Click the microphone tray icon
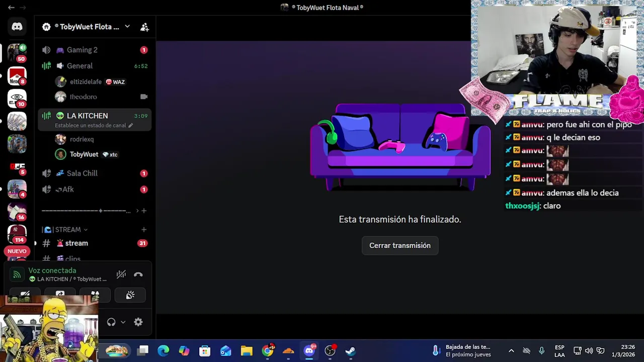 pos(541,350)
